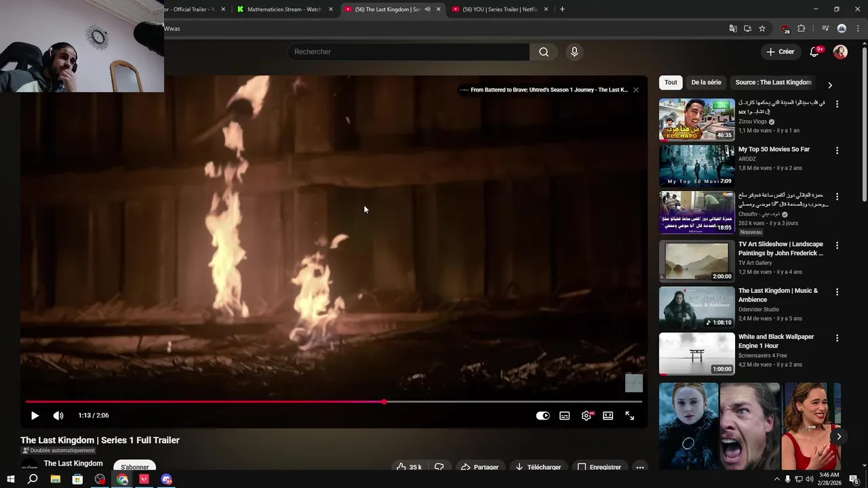Screen dimensions: 868x488
Task: Mute the video volume
Action: pos(58,415)
